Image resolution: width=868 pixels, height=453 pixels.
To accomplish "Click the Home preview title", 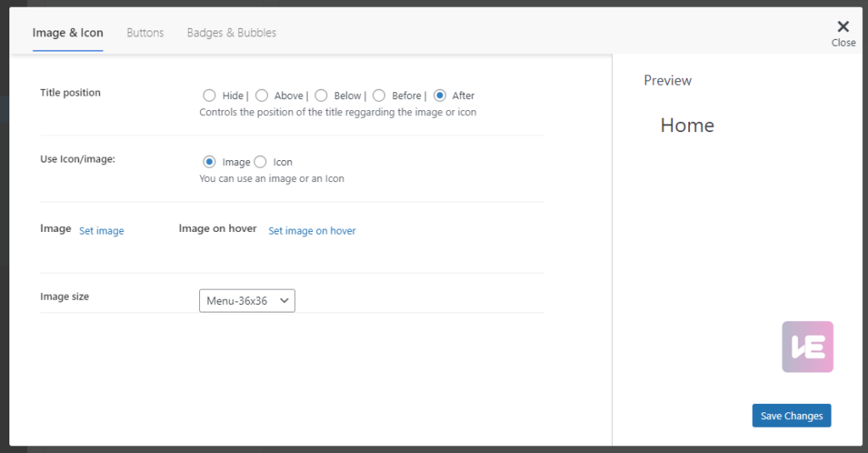I will click(687, 125).
